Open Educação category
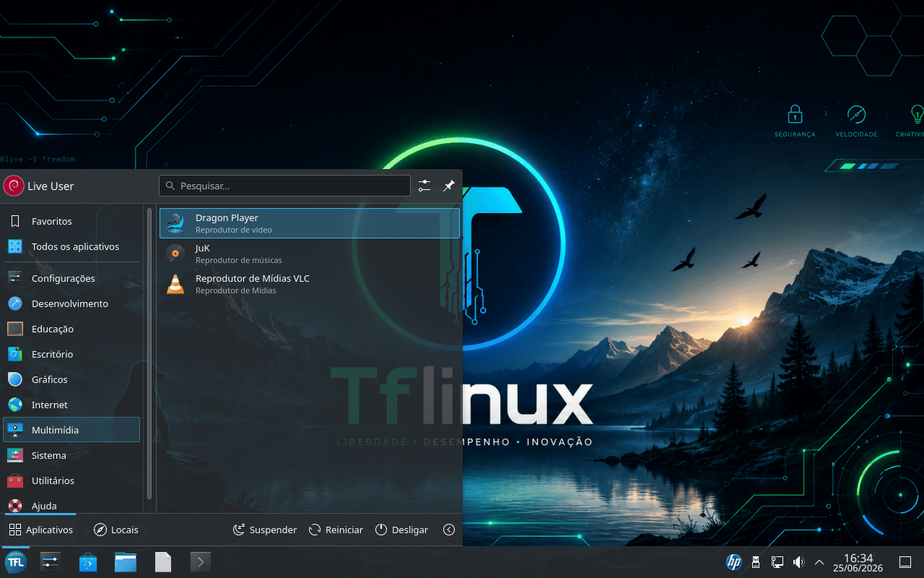 [71, 329]
